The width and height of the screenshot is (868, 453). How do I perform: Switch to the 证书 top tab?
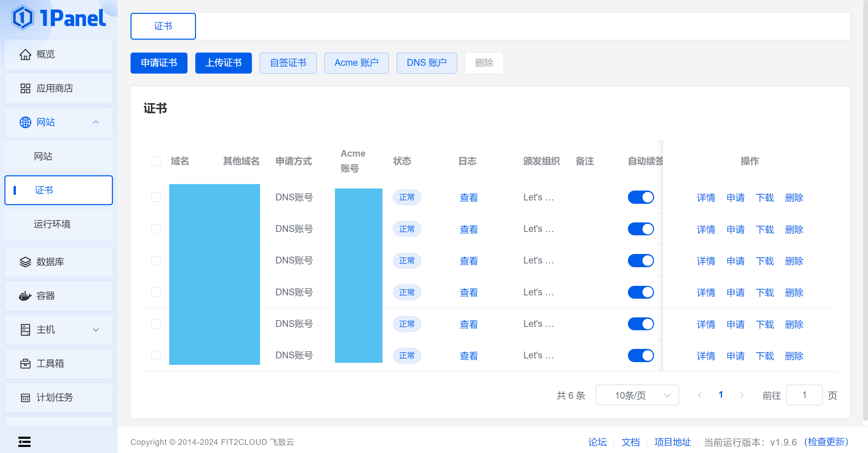pyautogui.click(x=163, y=26)
